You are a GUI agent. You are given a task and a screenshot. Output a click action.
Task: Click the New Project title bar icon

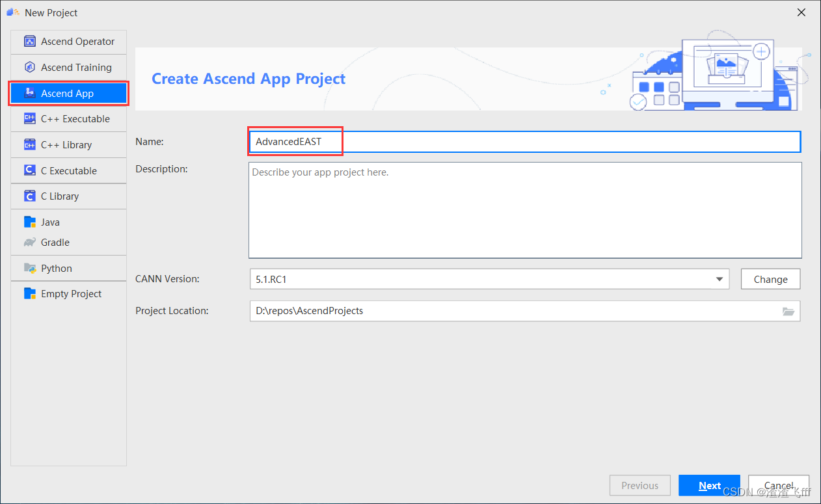12,12
